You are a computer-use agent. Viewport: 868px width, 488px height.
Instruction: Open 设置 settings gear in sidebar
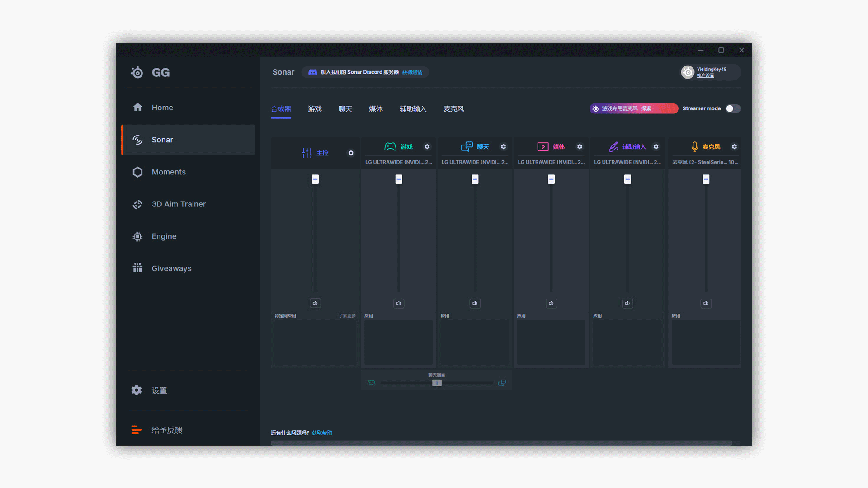click(137, 390)
